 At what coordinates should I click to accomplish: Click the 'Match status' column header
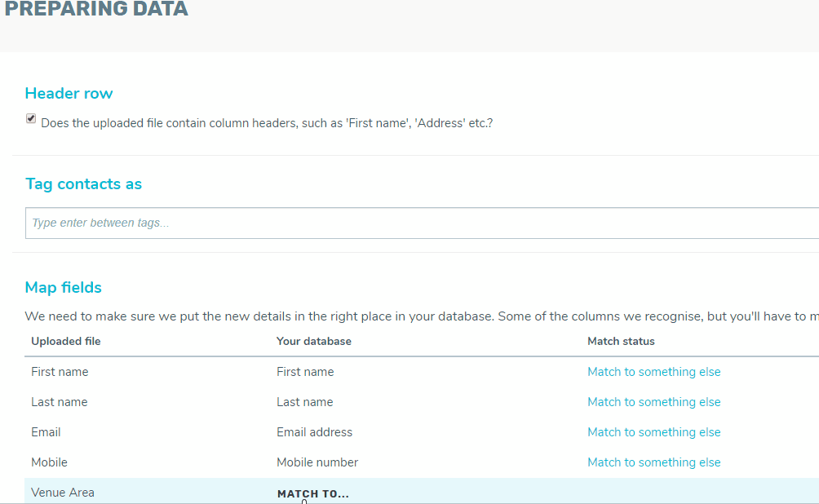621,342
